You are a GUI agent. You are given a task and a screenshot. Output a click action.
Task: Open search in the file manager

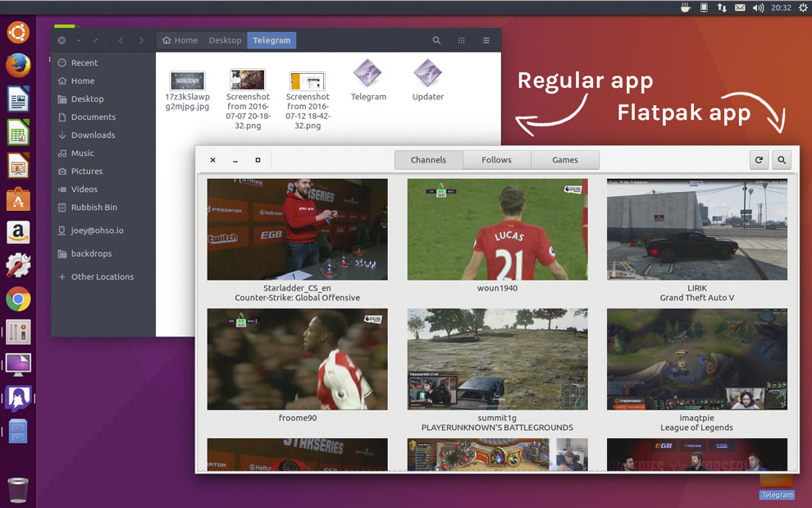[436, 39]
